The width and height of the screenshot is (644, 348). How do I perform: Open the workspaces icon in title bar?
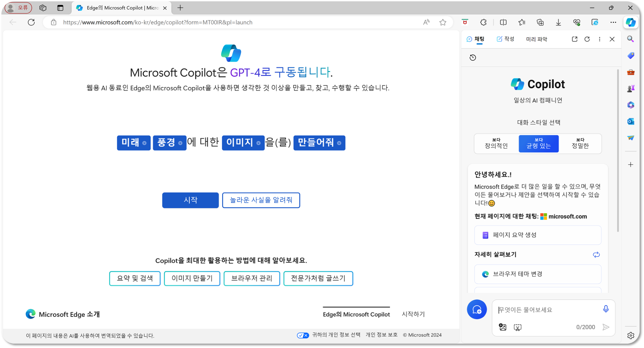coord(43,8)
